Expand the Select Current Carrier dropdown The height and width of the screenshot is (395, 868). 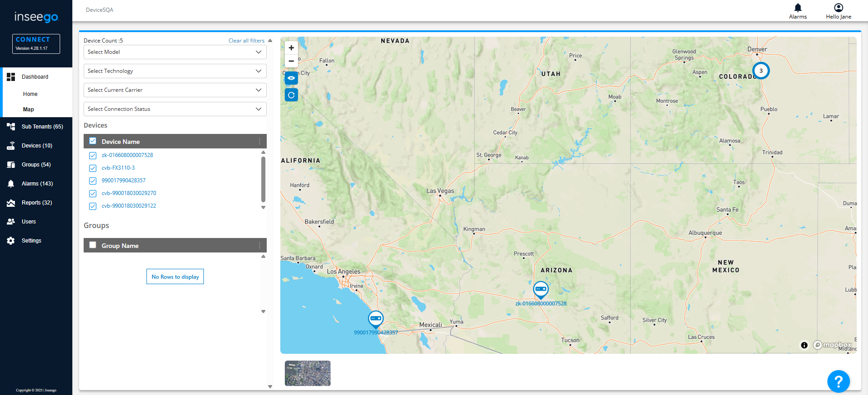(175, 90)
